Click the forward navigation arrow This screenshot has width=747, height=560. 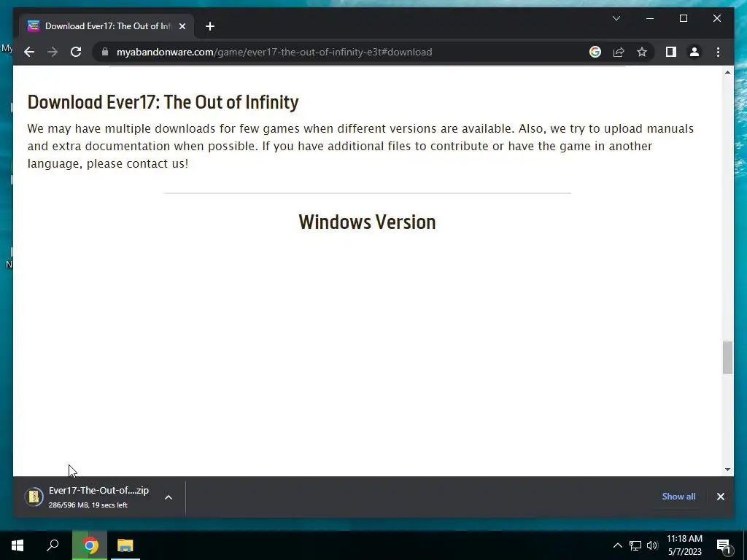53,52
